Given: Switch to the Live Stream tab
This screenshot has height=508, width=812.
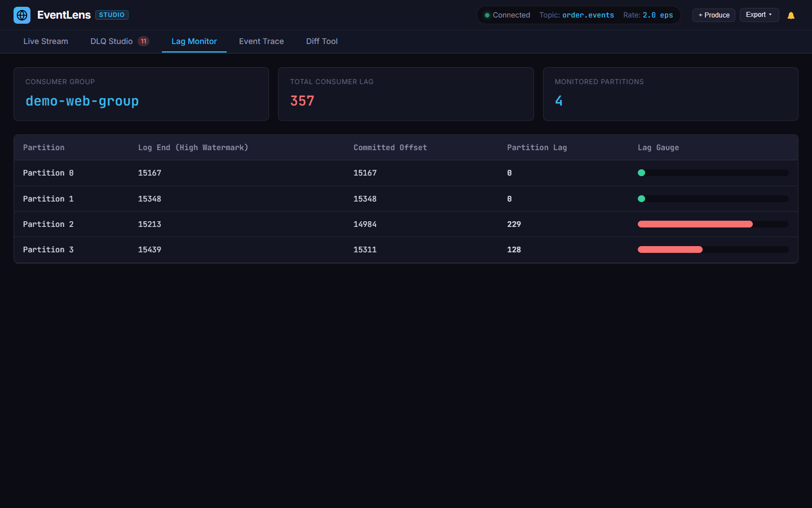Looking at the screenshot, I should pos(46,41).
